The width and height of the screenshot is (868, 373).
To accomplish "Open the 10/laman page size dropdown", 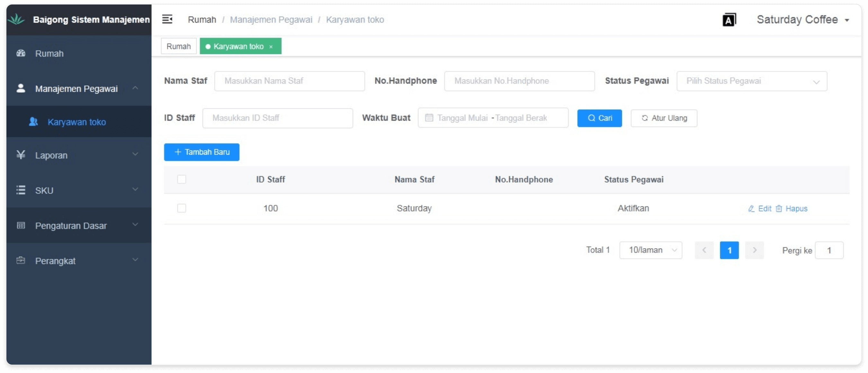I will click(x=650, y=250).
